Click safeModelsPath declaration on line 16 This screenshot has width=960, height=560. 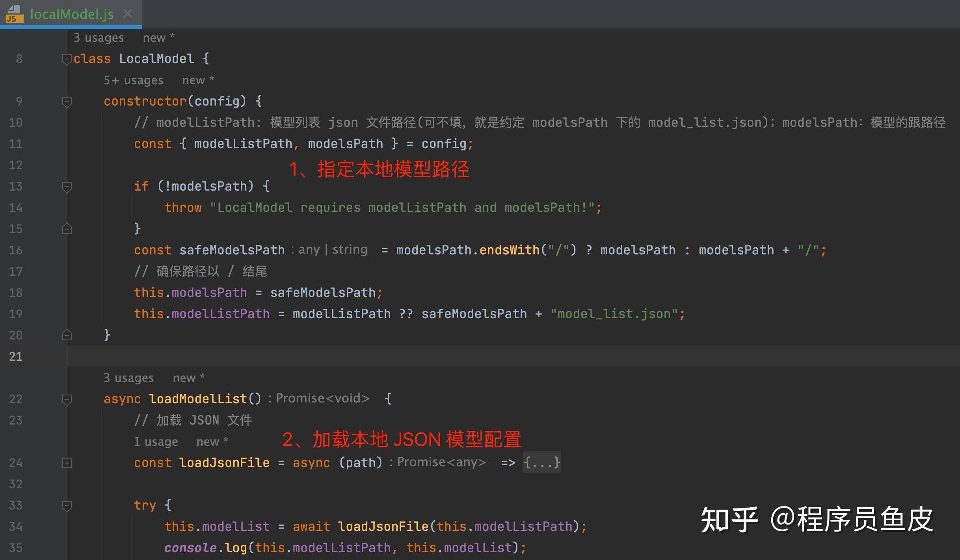tap(232, 250)
